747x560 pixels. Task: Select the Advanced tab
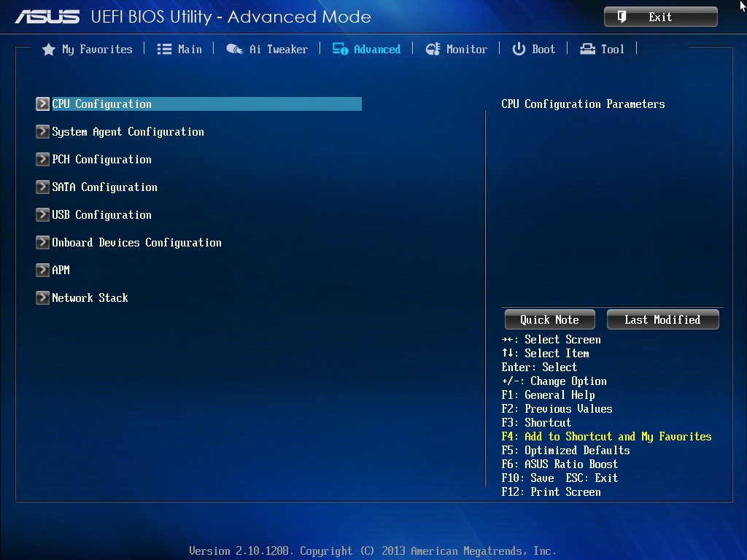(366, 49)
